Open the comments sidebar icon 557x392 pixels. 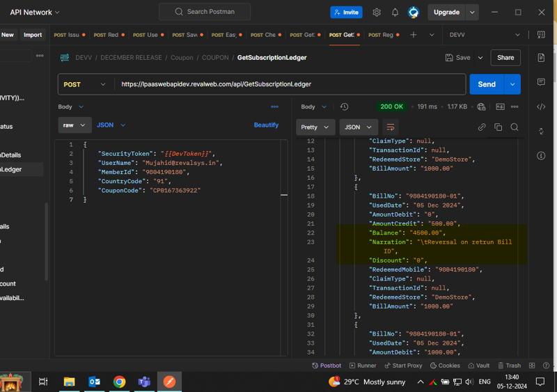click(x=541, y=82)
